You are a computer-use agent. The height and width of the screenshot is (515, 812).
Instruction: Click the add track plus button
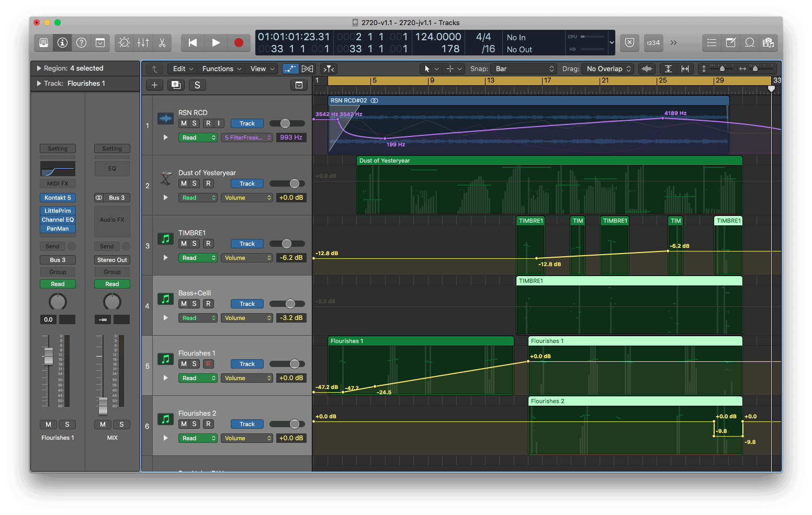[154, 85]
